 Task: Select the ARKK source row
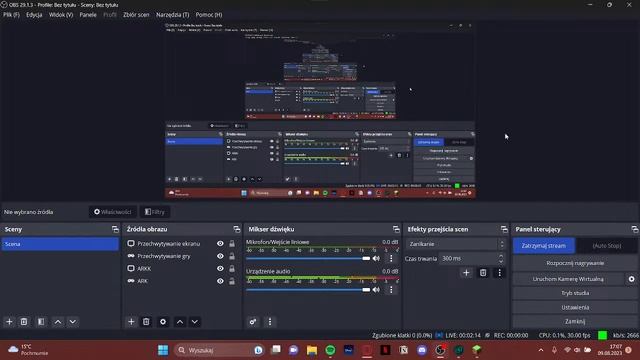182,269
